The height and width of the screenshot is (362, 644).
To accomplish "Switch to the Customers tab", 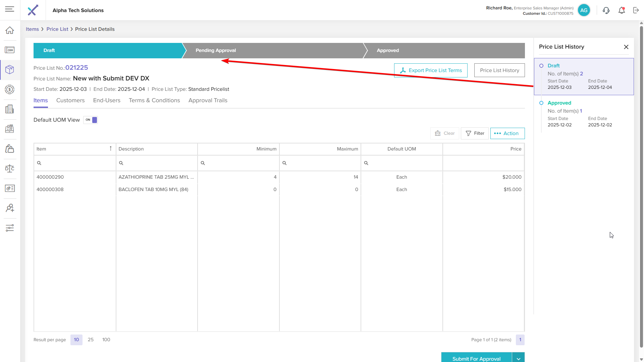I will pyautogui.click(x=70, y=101).
